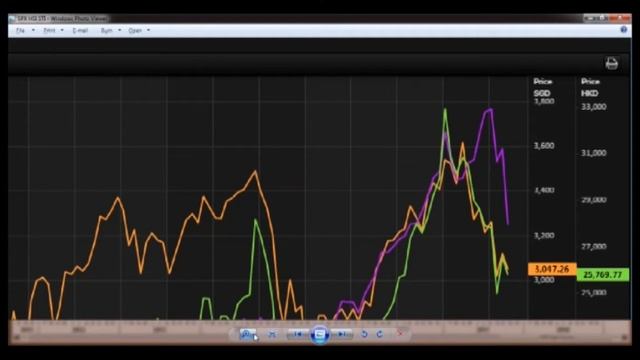Expand the File dropdown arrow
640x360 pixels.
click(33, 31)
